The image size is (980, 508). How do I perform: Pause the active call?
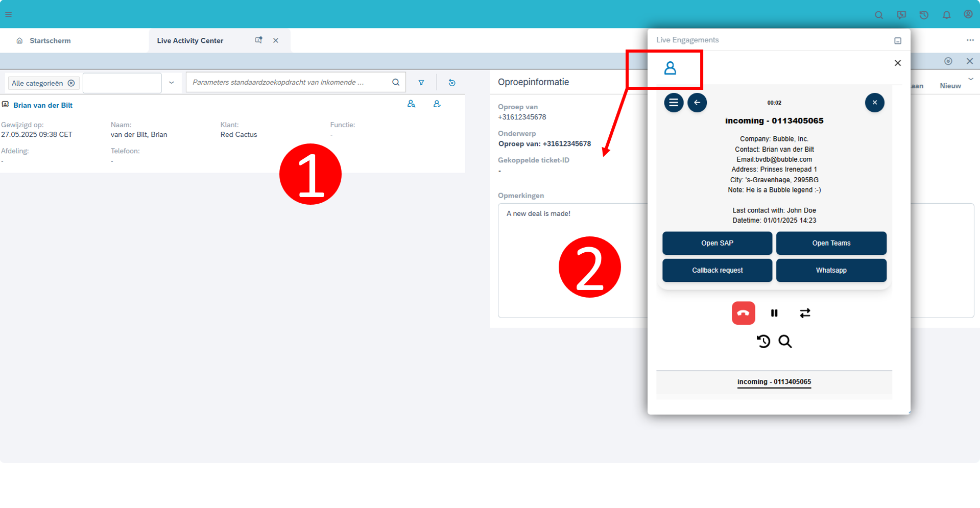click(774, 313)
